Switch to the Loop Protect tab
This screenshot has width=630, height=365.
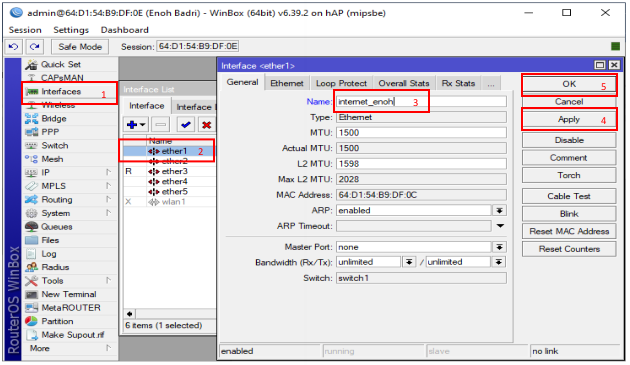click(x=341, y=83)
